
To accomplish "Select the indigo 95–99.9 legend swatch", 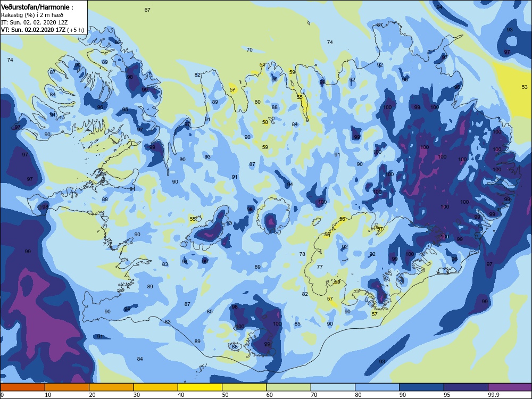I will [466, 387].
